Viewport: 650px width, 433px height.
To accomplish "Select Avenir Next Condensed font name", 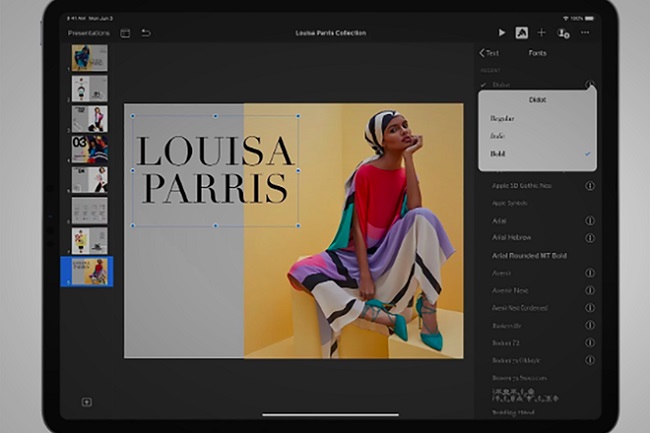I will pyautogui.click(x=520, y=308).
